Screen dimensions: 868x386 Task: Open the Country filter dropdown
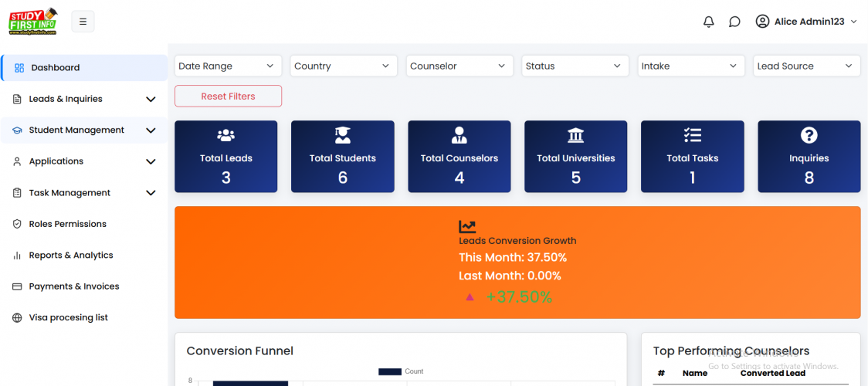click(x=343, y=66)
